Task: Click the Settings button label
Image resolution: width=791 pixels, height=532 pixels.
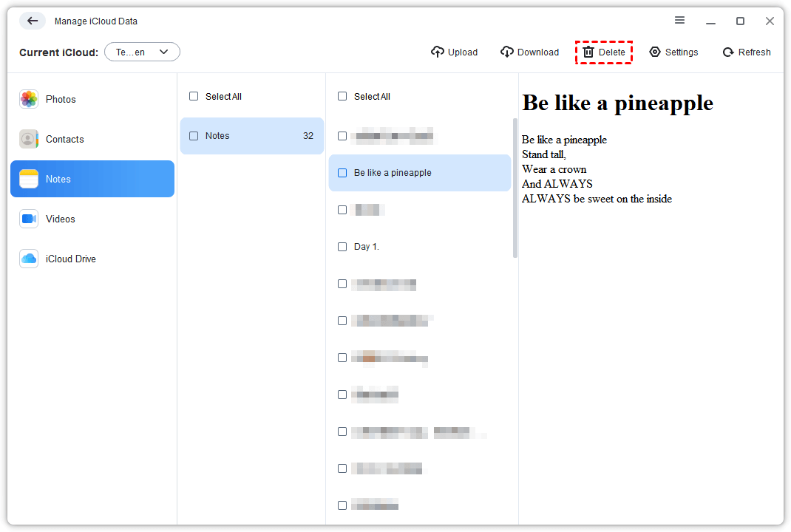Action: [682, 52]
